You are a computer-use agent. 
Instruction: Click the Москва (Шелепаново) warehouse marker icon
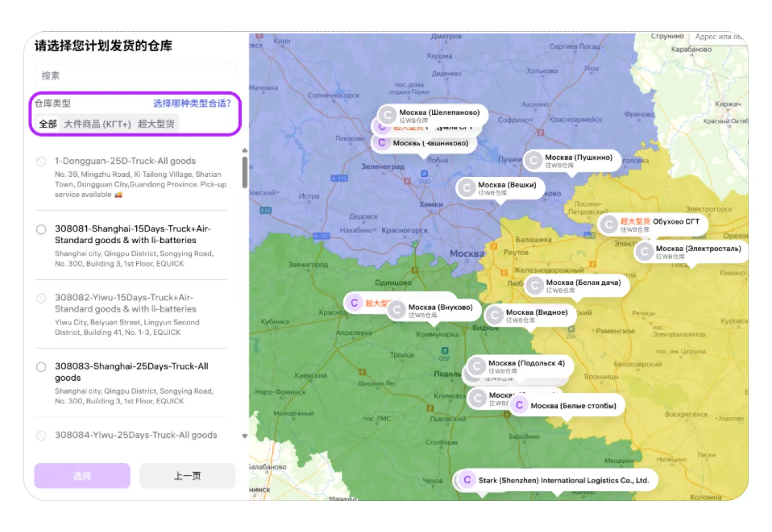pos(388,115)
